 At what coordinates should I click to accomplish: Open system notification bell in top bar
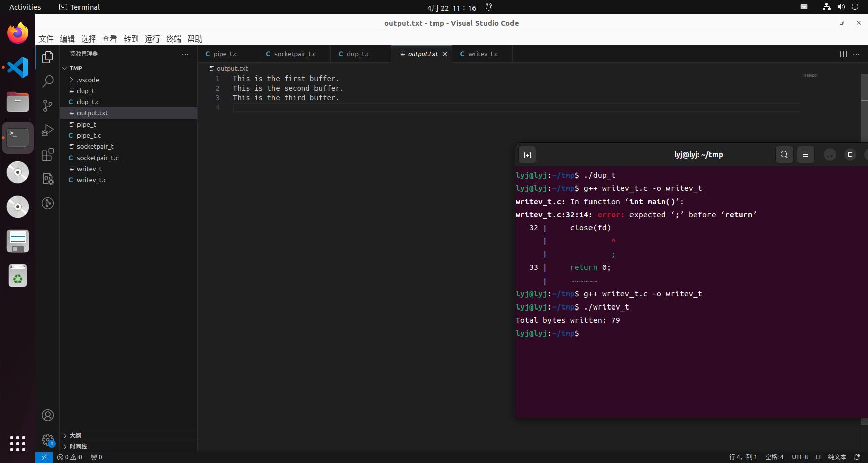[x=489, y=7]
